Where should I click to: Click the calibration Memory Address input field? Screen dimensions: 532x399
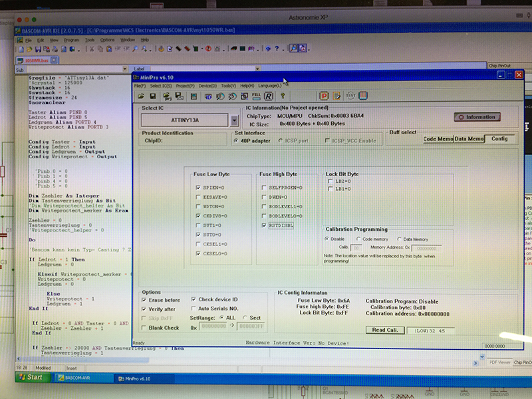(x=426, y=248)
